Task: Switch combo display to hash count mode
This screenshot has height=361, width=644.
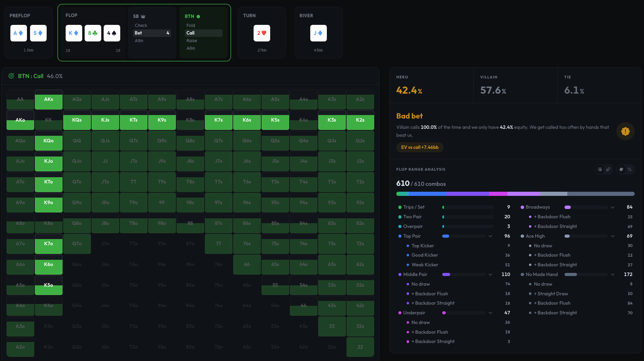Action: (x=621, y=169)
